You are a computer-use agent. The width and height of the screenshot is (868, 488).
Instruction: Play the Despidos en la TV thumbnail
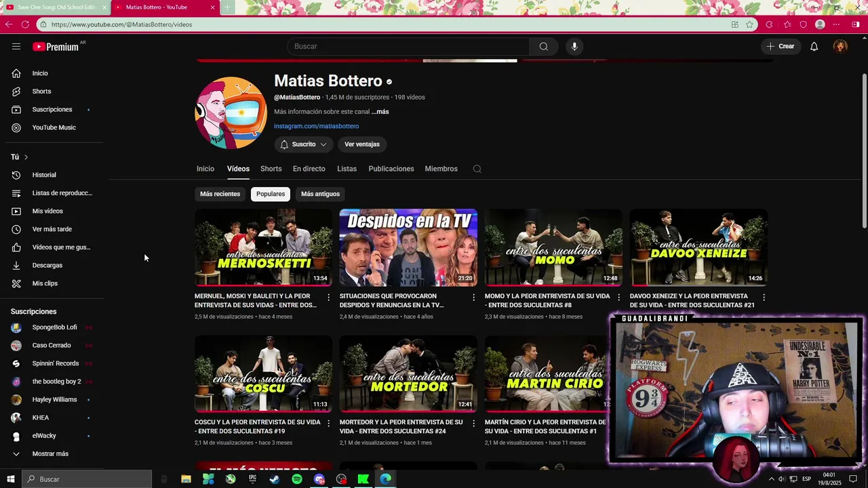408,247
